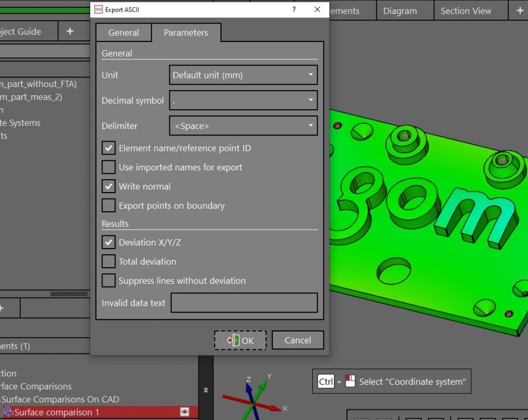Toggle eye icon on Surface comparison 1
528x420 pixels.
click(x=184, y=412)
